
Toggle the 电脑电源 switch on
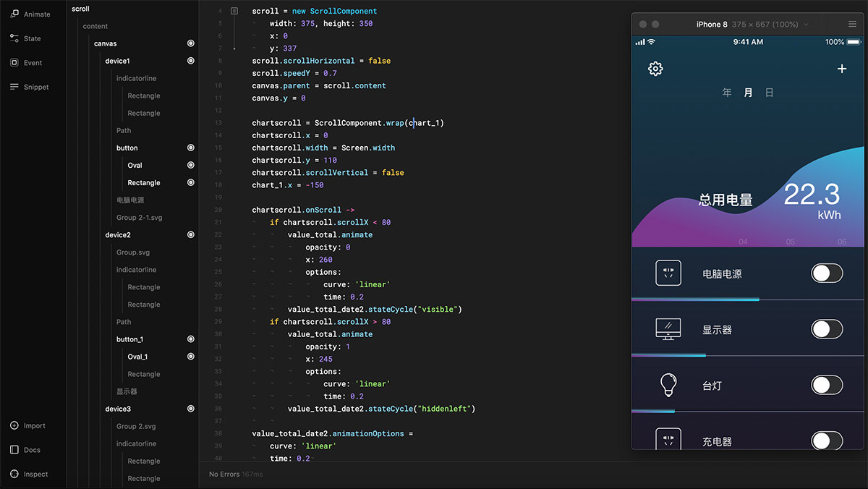tap(827, 273)
